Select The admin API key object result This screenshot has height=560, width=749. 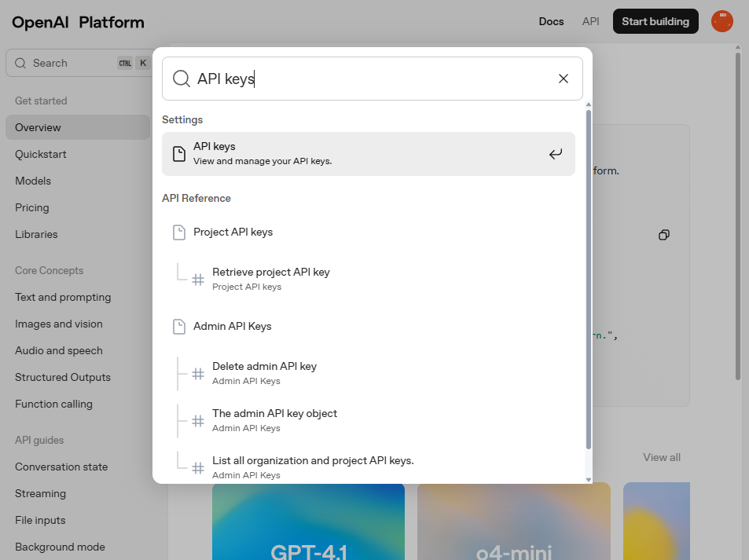[x=369, y=421]
